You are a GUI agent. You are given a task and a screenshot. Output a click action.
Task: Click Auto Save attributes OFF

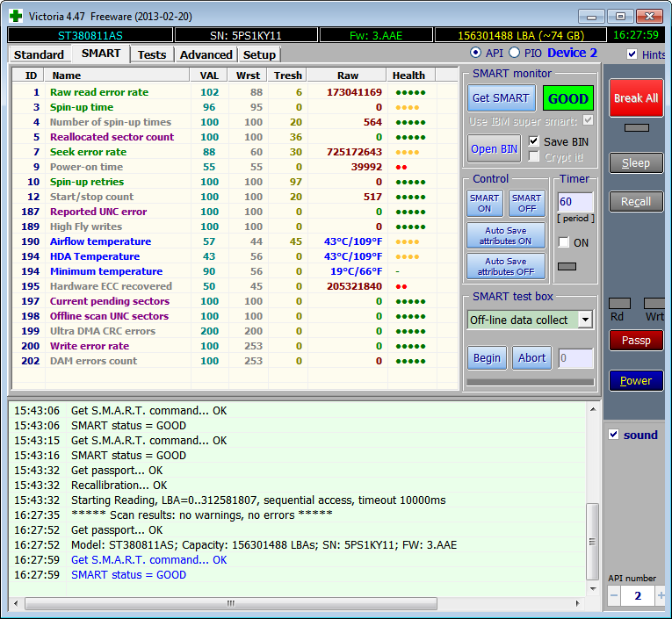(506, 266)
